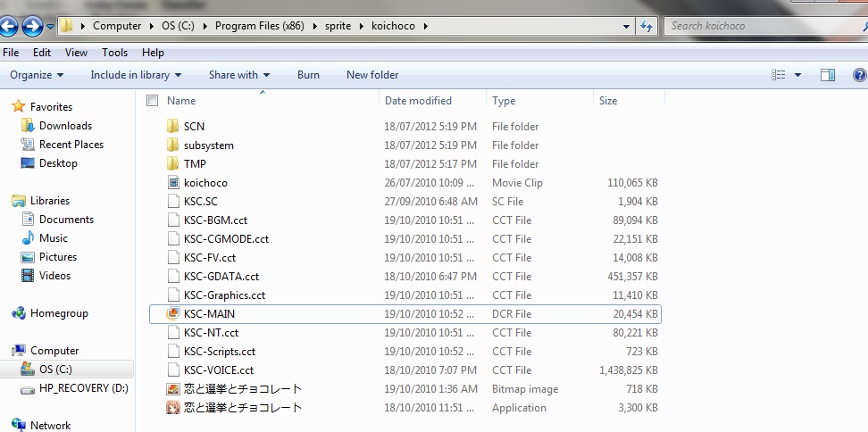
Task: Click the SCN folder icon
Action: point(173,127)
